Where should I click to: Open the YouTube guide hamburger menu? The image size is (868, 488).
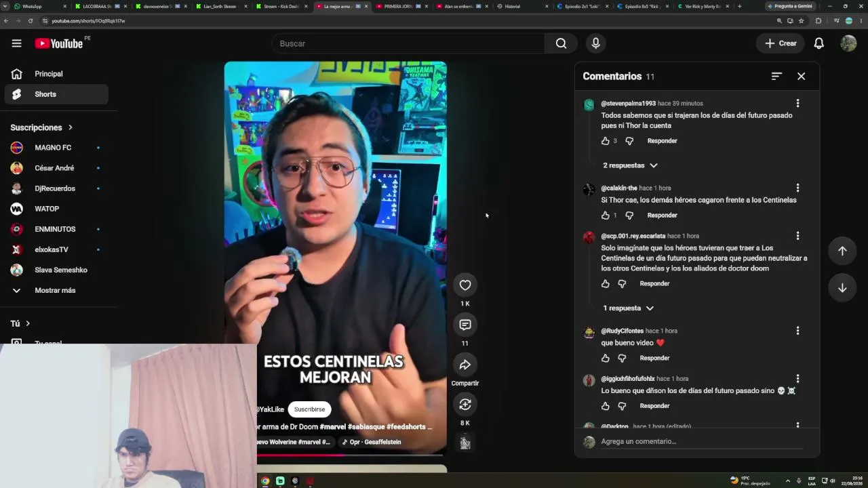(16, 43)
